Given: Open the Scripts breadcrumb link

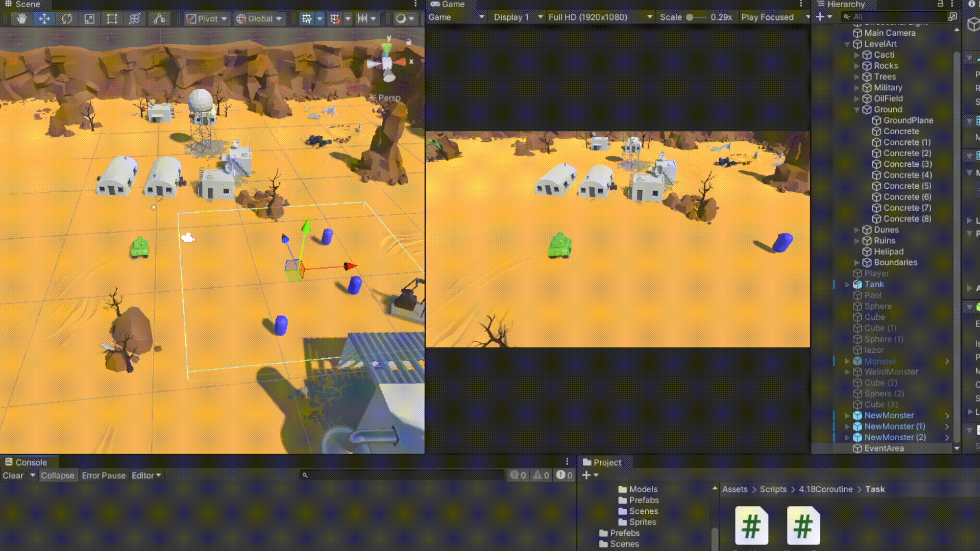Looking at the screenshot, I should [773, 489].
